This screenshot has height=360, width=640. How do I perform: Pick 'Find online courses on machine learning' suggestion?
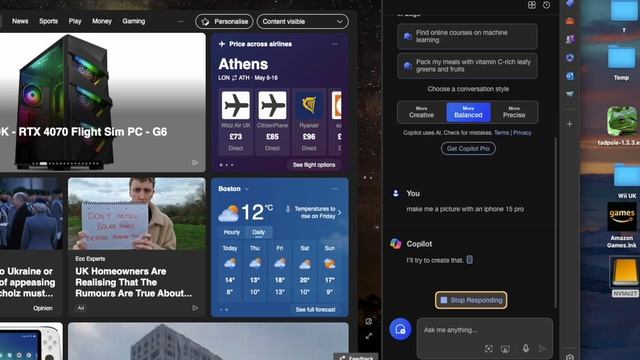[467, 36]
